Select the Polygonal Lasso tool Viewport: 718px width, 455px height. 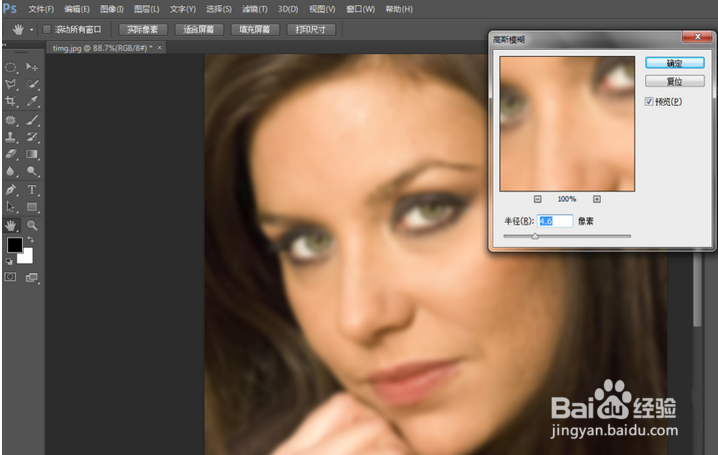coord(11,84)
